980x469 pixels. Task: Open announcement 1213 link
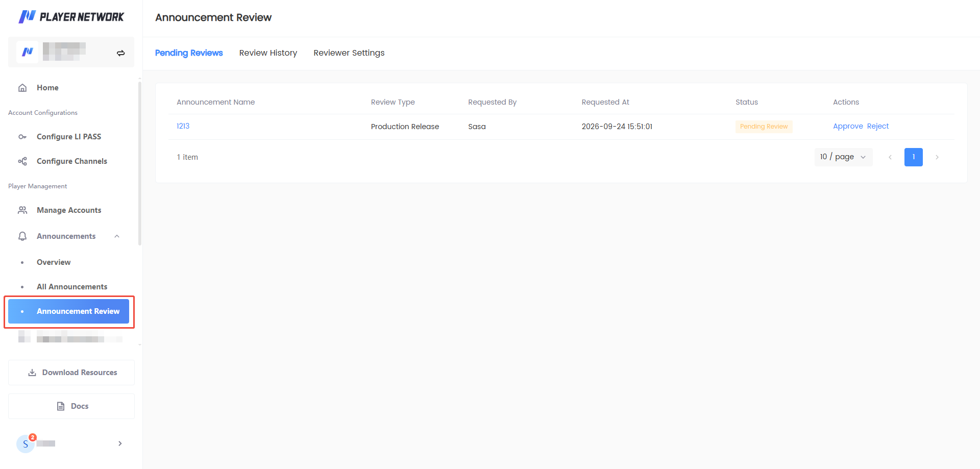(183, 126)
